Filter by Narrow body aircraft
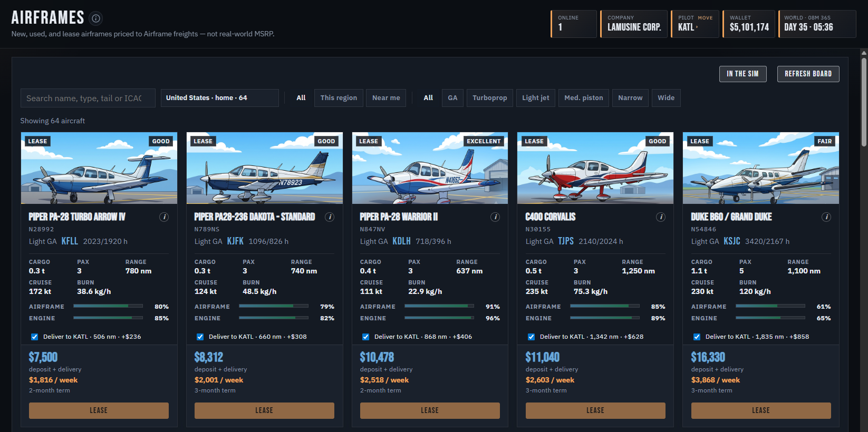 [630, 98]
